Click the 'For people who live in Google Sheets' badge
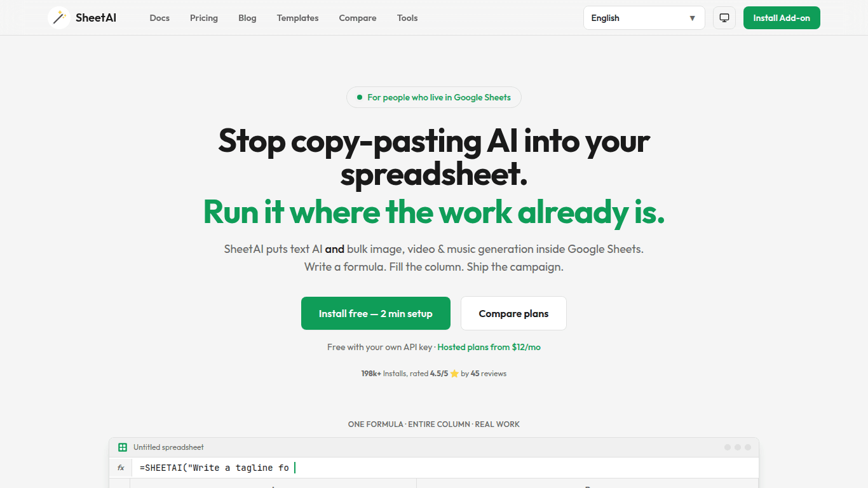This screenshot has height=488, width=868. [x=434, y=97]
